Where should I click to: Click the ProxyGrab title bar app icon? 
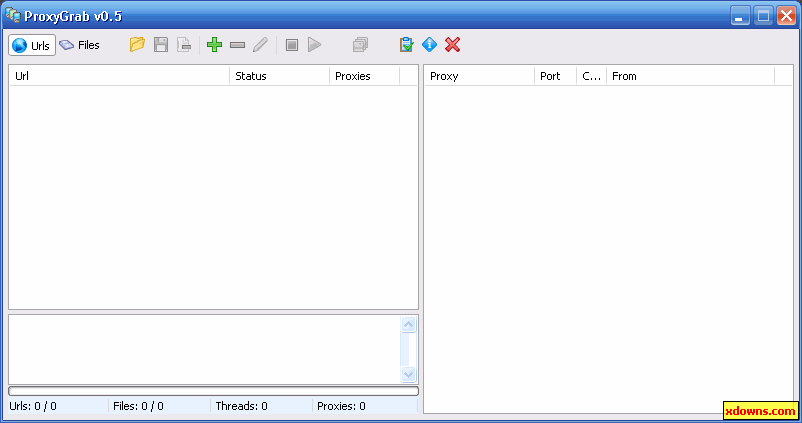[x=13, y=15]
